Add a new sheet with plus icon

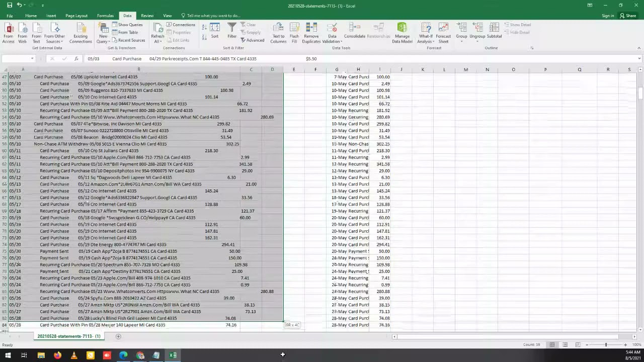pyautogui.click(x=118, y=336)
